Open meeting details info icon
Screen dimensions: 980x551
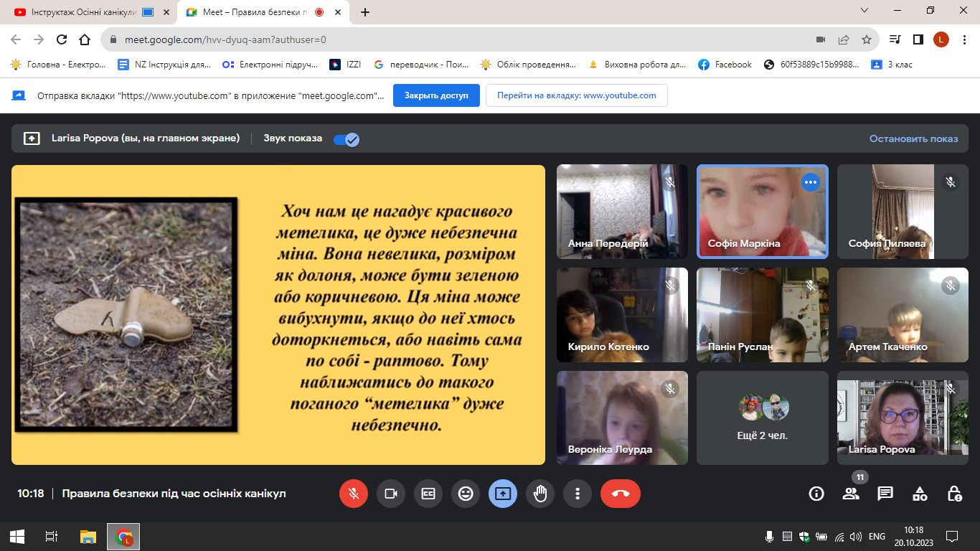(816, 494)
